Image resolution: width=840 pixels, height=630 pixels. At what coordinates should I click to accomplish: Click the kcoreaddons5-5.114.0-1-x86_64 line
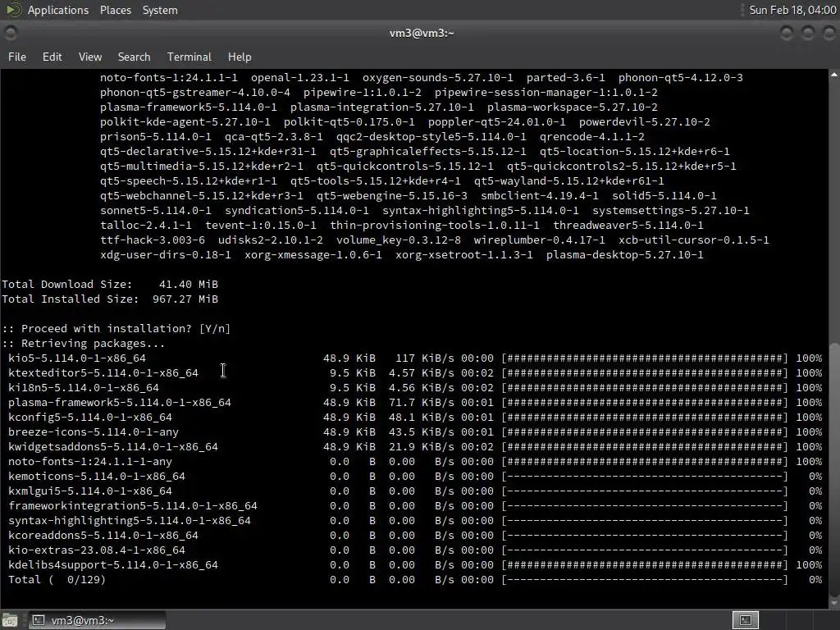coord(414,535)
